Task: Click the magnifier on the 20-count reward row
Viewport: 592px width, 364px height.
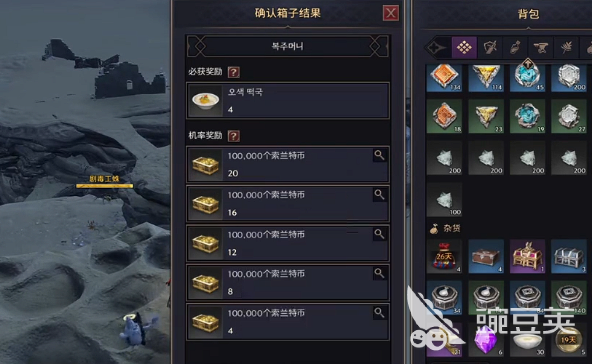Action: pos(379,155)
